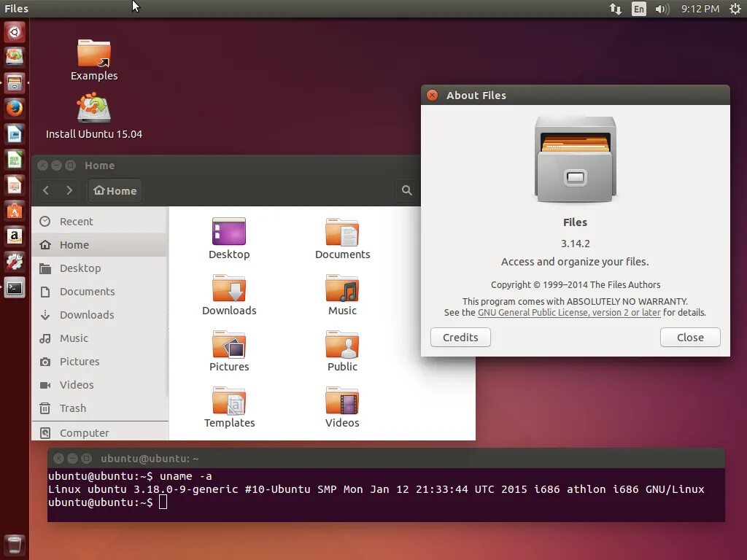Open Videos in the Files sidebar

pos(99,385)
